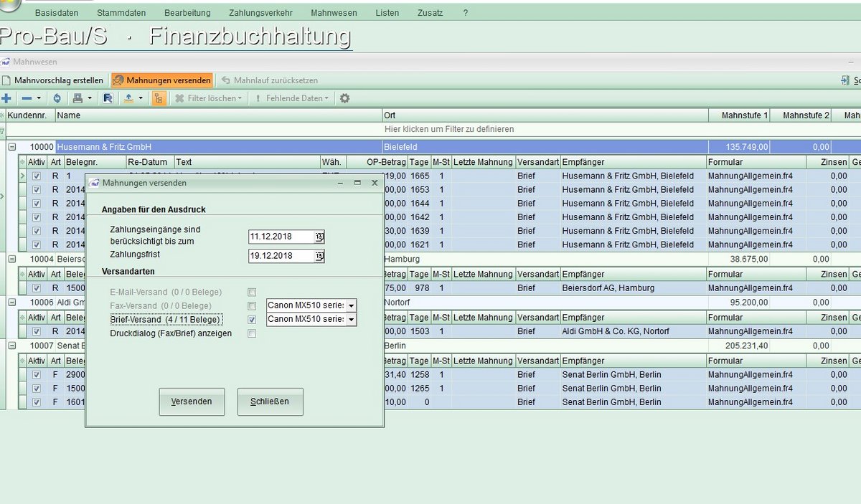The width and height of the screenshot is (861, 504).
Task: Uncheck Aktiv for Beiersdorf AG row
Action: pos(37,288)
